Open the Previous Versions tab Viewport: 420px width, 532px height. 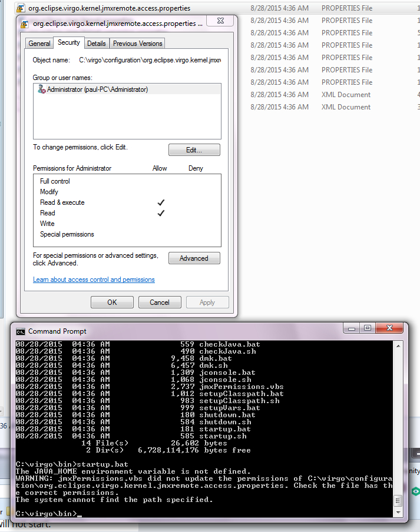point(137,44)
